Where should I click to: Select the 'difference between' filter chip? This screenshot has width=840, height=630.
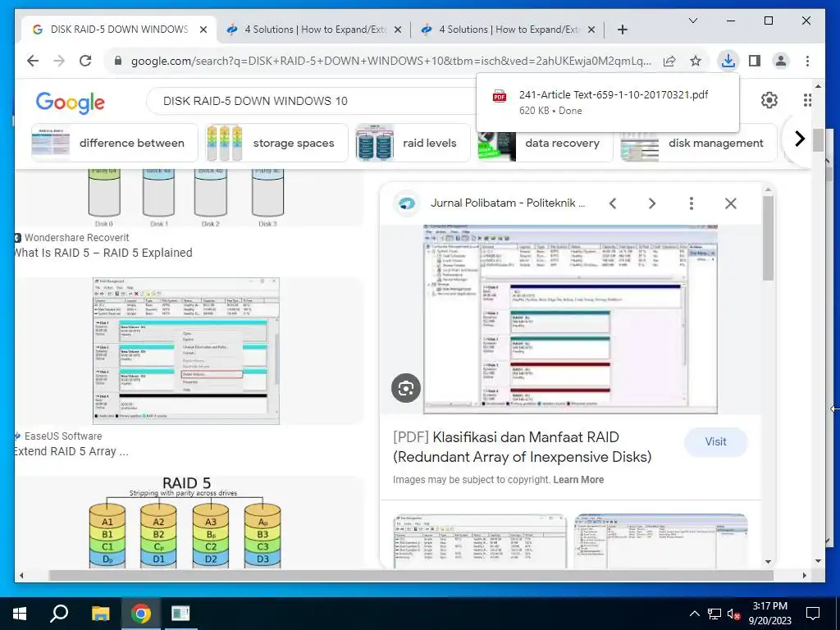tap(115, 143)
